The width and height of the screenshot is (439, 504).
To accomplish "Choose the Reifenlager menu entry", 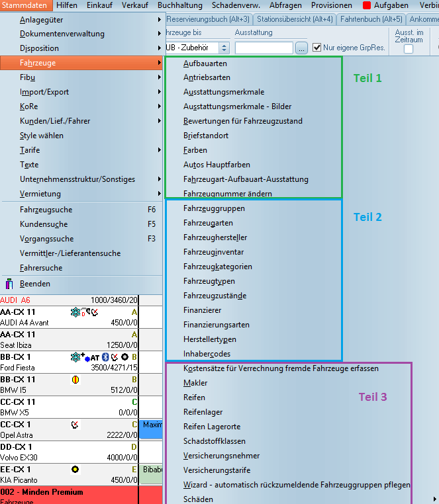I will point(203,412).
